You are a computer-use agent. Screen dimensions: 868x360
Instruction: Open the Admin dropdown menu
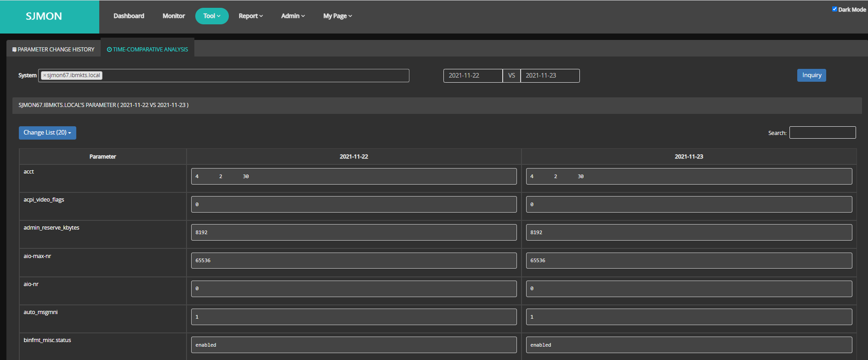pyautogui.click(x=293, y=16)
